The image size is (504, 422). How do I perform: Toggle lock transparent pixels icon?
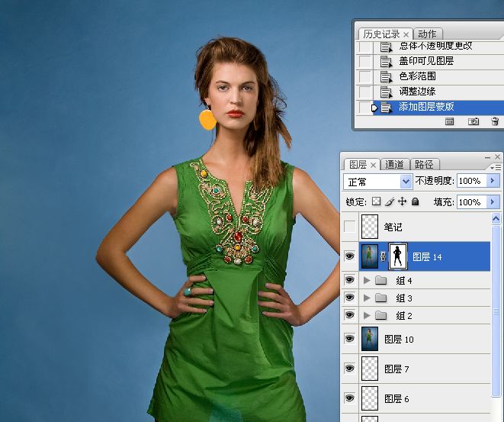tap(376, 201)
